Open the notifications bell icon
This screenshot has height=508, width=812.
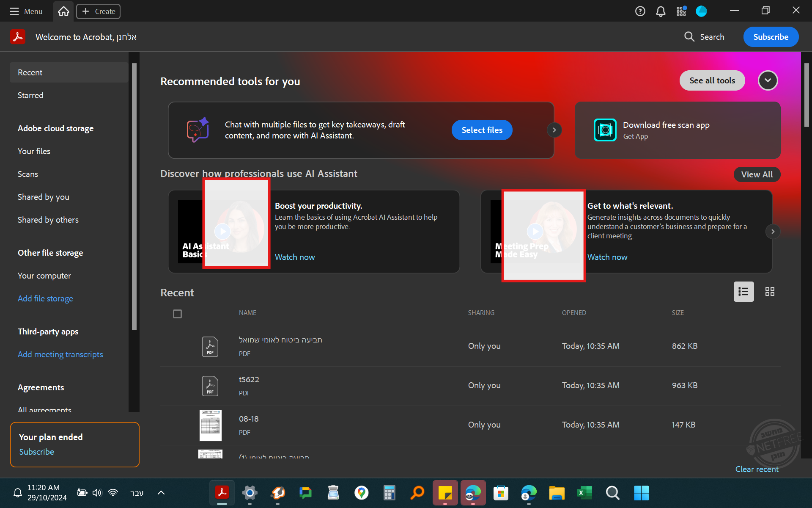click(x=661, y=11)
